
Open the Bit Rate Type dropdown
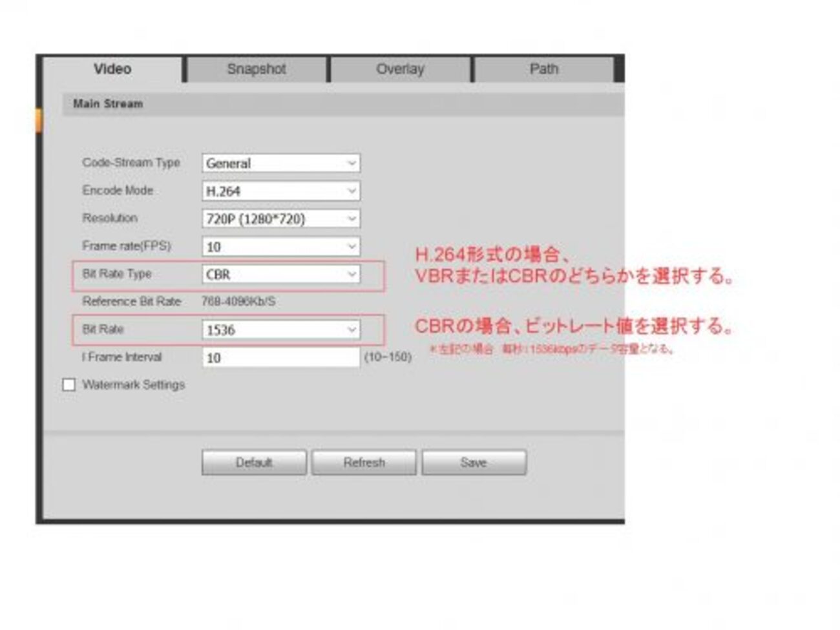coord(281,275)
